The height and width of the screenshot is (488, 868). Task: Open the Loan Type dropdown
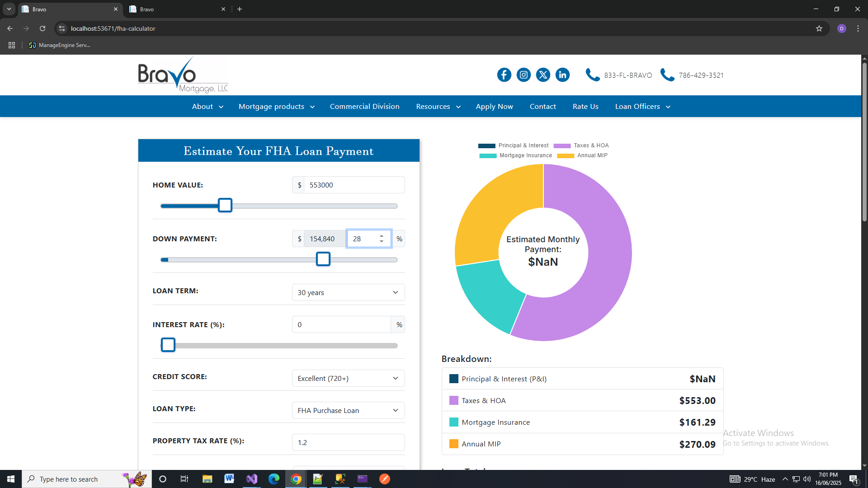pos(348,410)
